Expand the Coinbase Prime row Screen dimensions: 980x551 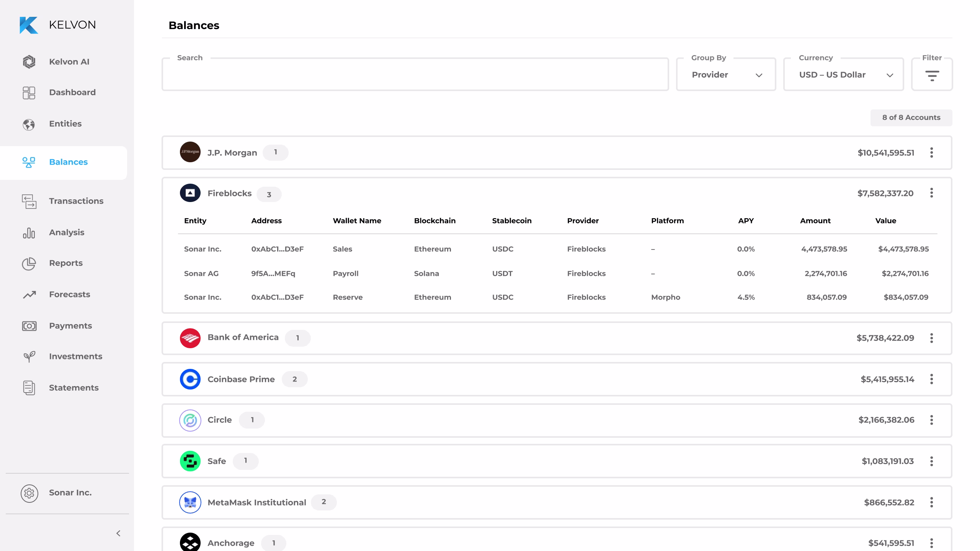557,379
